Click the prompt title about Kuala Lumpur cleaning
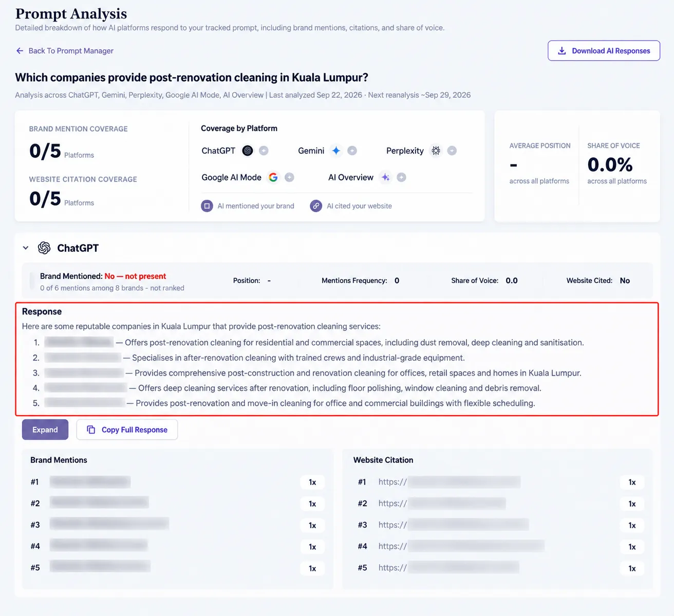 coord(192,78)
